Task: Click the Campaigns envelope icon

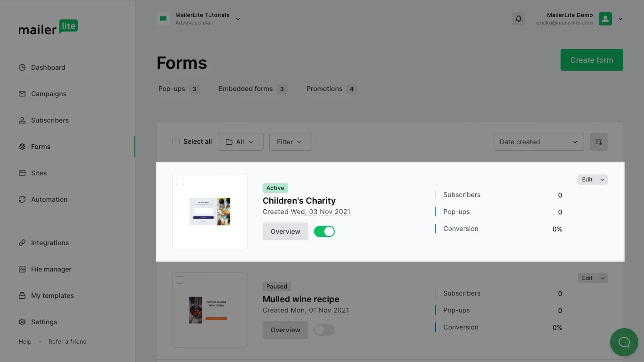Action: tap(22, 94)
